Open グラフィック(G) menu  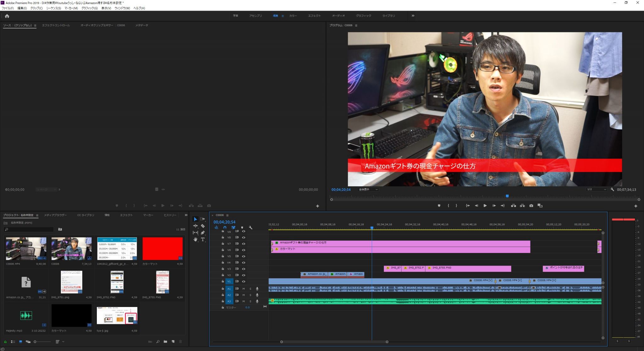[90, 8]
